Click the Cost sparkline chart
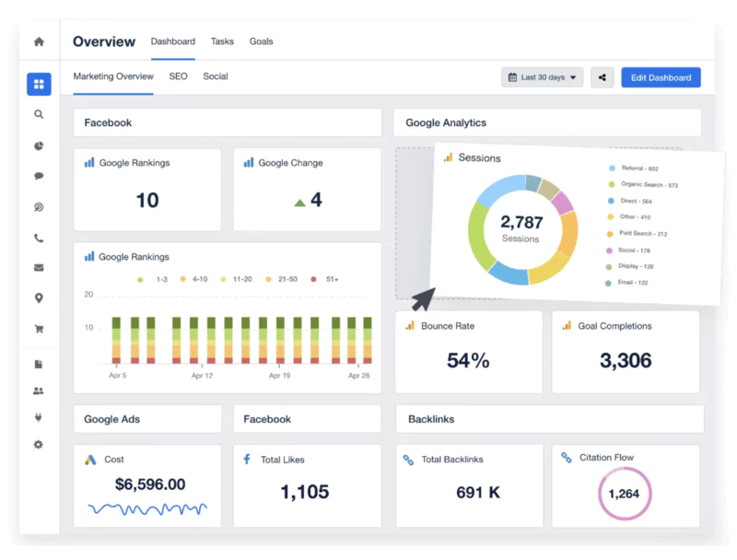 point(147,508)
